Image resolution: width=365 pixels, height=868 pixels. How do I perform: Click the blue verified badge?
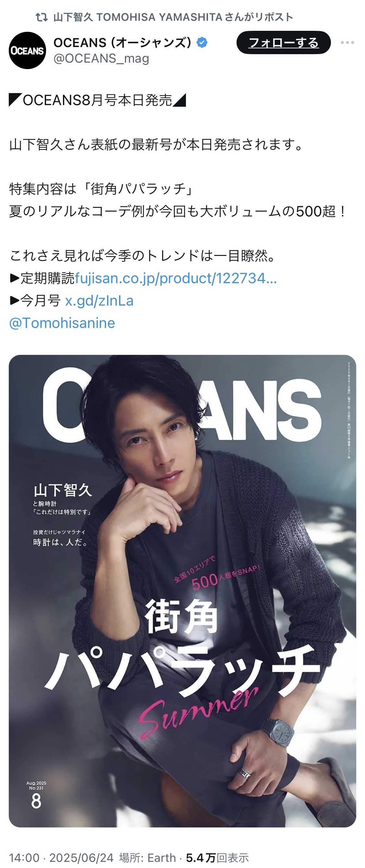pos(202,42)
